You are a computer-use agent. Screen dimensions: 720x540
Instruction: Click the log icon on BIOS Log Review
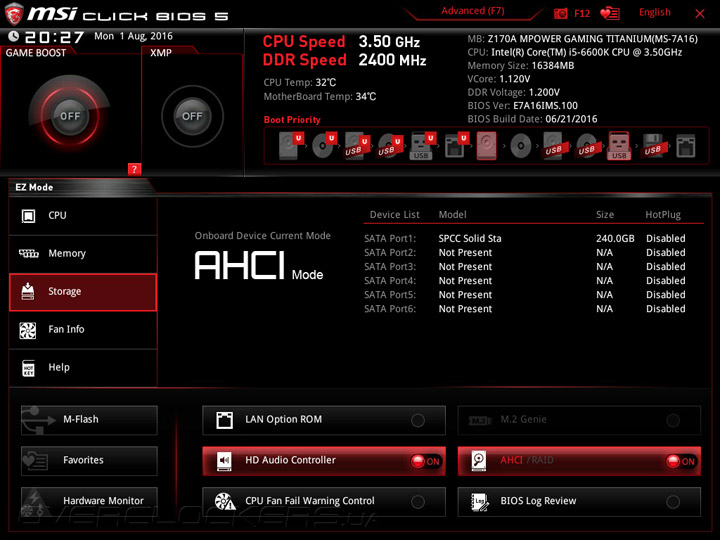480,501
